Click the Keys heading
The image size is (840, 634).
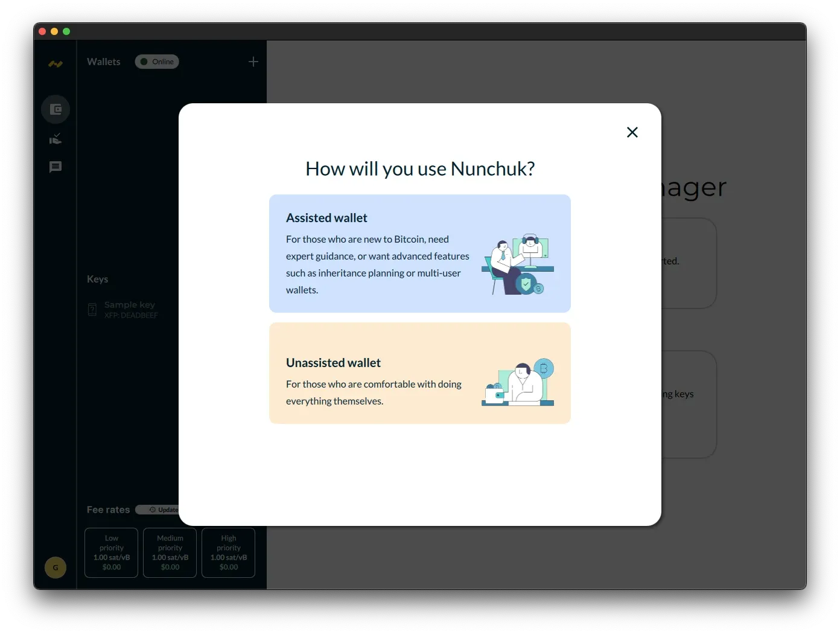pyautogui.click(x=98, y=279)
